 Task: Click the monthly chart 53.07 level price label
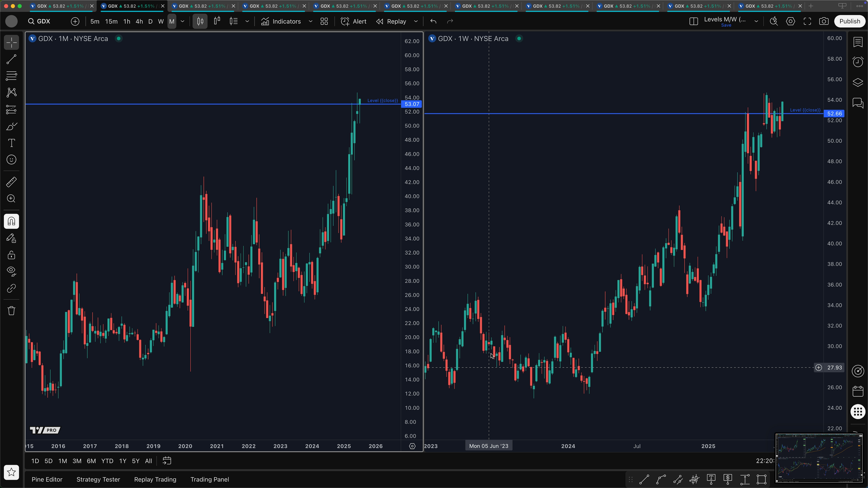[x=412, y=104]
